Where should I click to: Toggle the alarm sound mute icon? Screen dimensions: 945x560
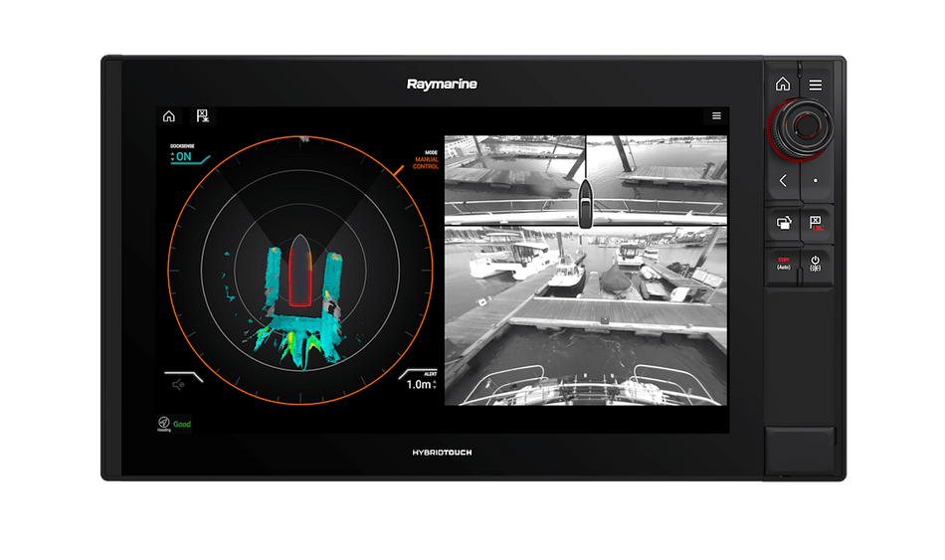click(179, 384)
